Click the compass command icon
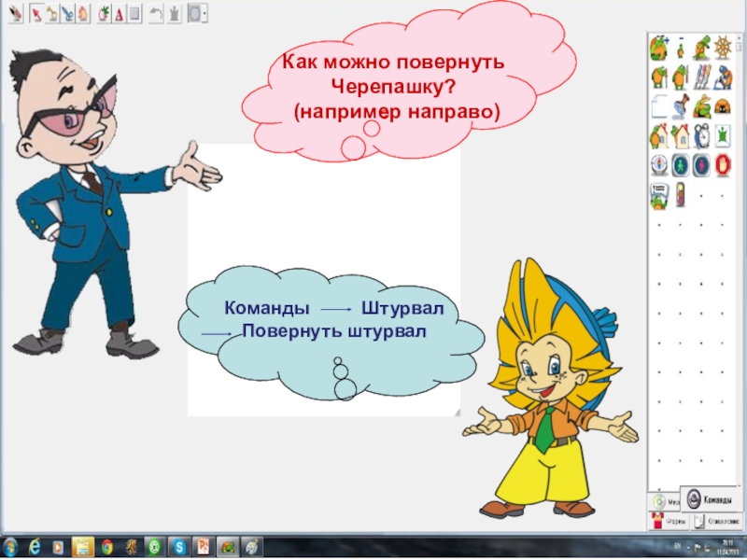747x560 pixels. point(660,166)
